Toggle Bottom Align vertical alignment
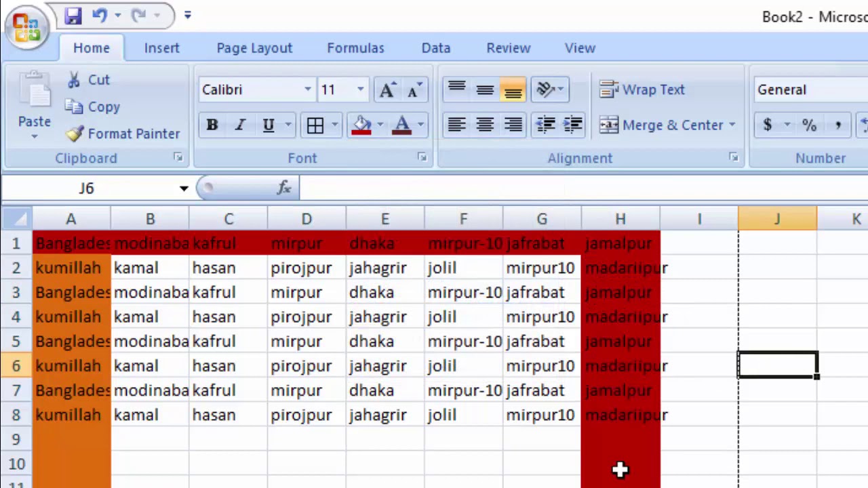Image resolution: width=868 pixels, height=488 pixels. [x=513, y=89]
